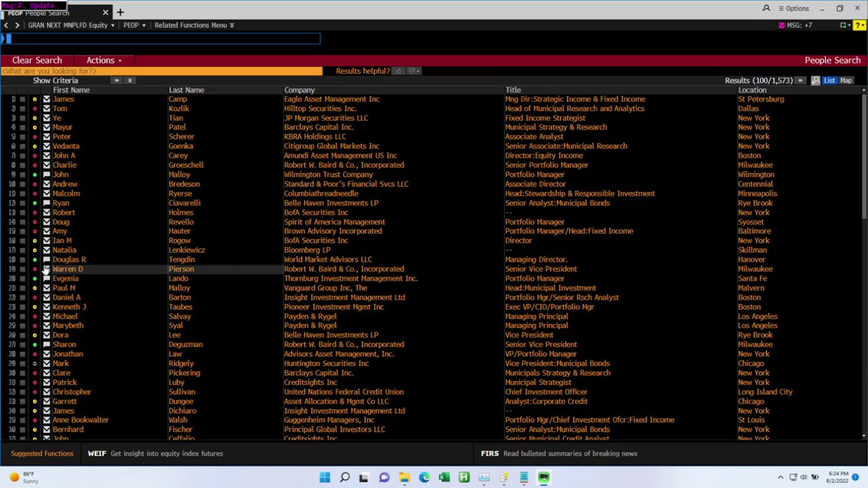Show hidden system tray icons

click(780, 477)
